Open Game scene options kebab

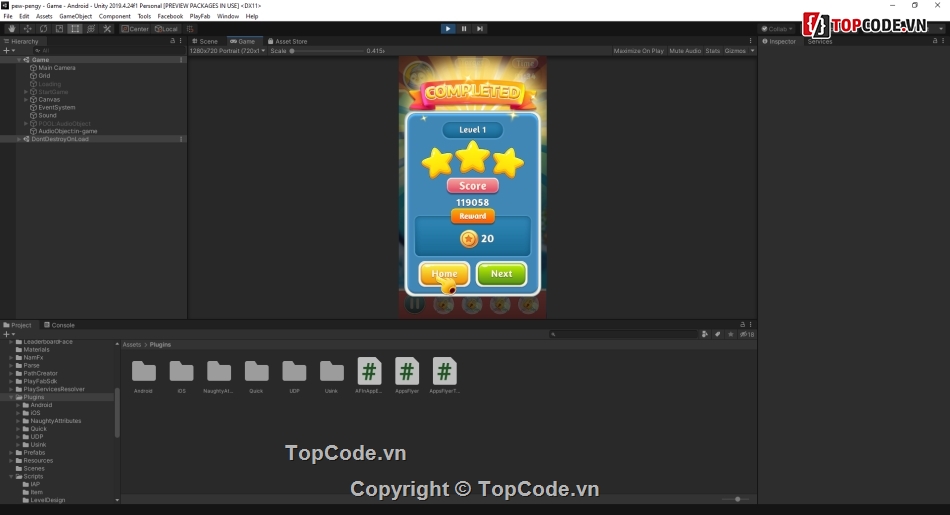(181, 59)
